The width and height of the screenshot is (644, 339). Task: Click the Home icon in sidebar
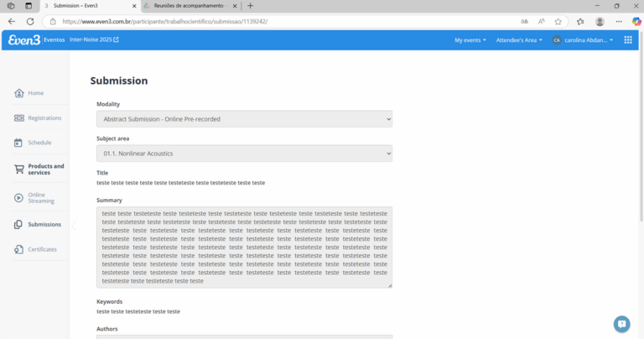19,93
